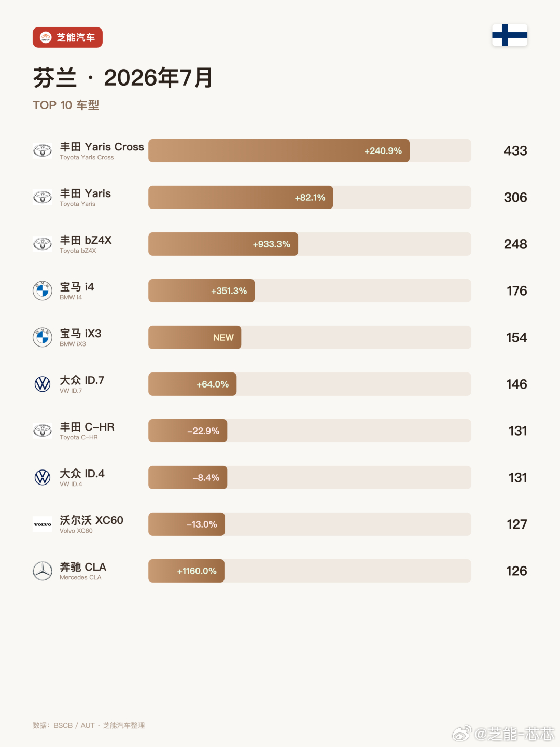560x747 pixels.
Task: Click the 丰田 Yaris model name
Action: (86, 193)
